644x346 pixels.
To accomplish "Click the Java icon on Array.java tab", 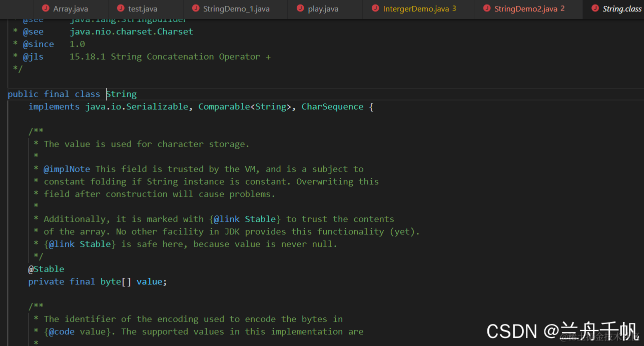I will click(x=46, y=8).
